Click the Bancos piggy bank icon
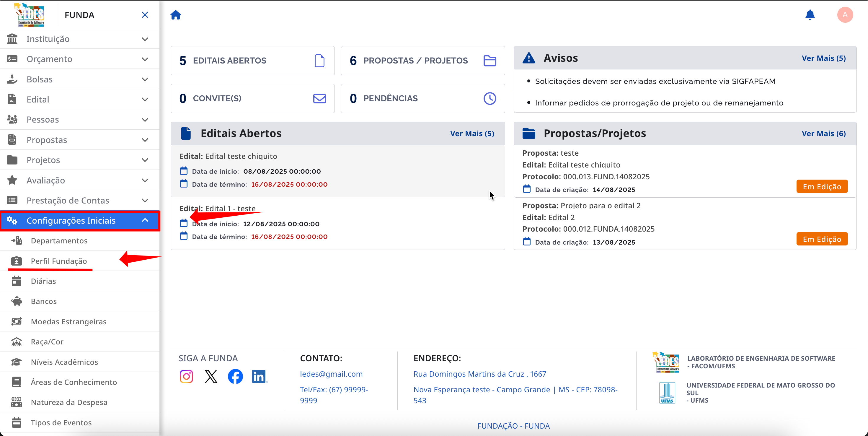This screenshot has height=436, width=868. pyautogui.click(x=16, y=301)
